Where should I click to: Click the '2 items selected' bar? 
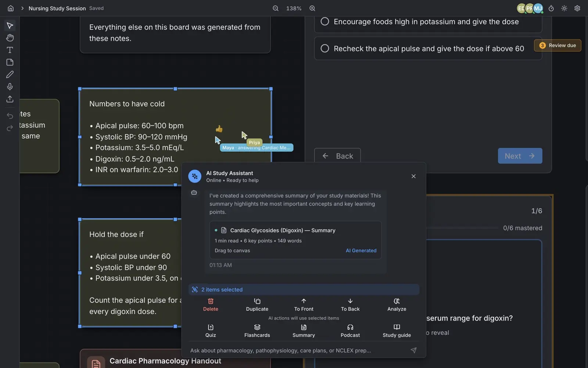tap(304, 290)
